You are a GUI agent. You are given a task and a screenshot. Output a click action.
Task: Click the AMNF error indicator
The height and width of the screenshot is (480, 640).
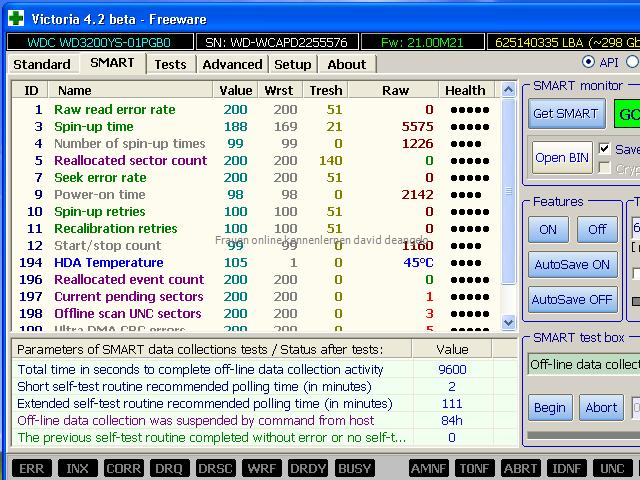pyautogui.click(x=429, y=468)
